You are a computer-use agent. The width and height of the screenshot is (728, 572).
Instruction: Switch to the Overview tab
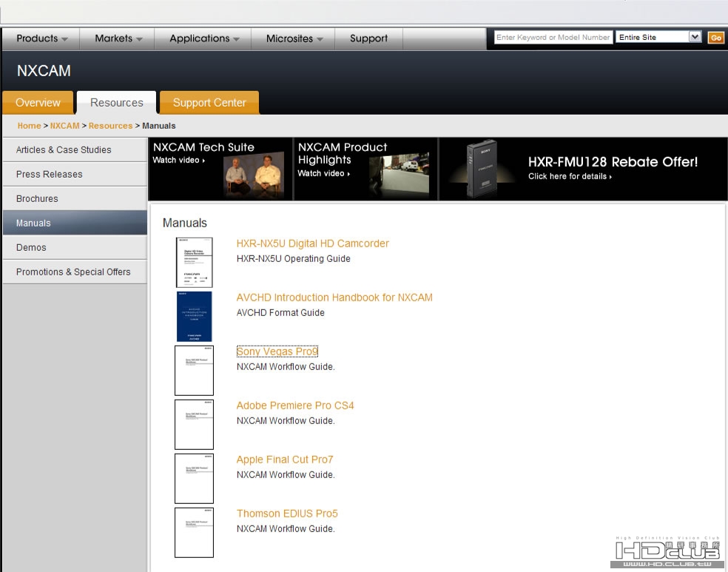[x=38, y=103]
